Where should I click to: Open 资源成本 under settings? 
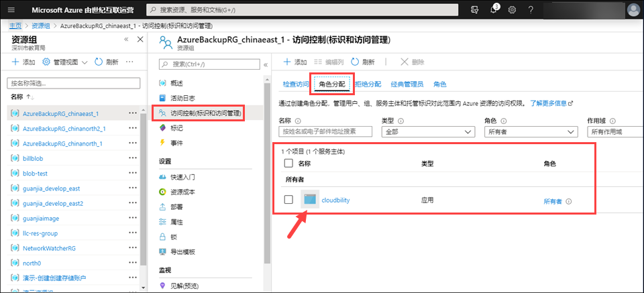pyautogui.click(x=176, y=192)
